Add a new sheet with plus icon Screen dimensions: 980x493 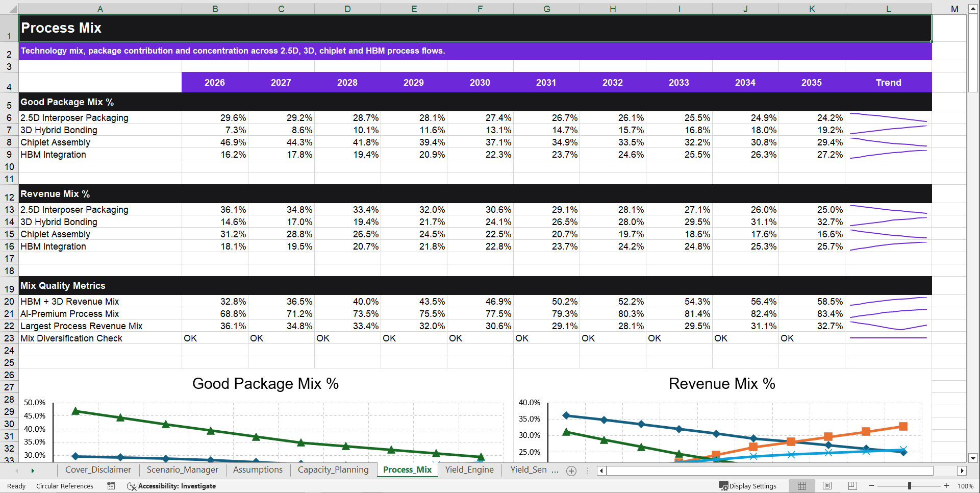571,471
